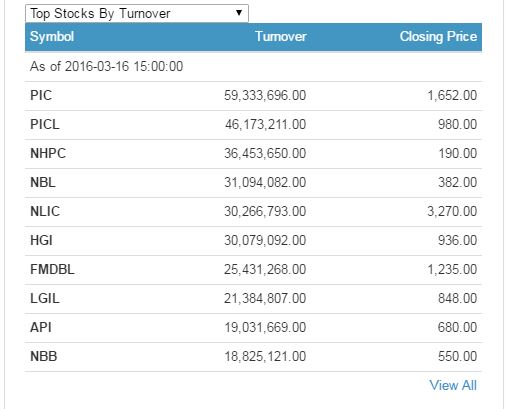Open the NHPC stock row
505x409 pixels.
253,154
